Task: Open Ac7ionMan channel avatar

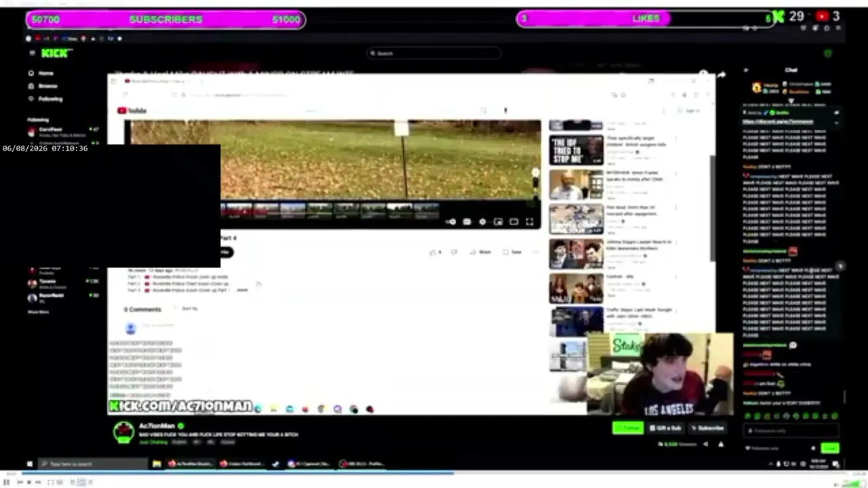Action: pos(123,432)
